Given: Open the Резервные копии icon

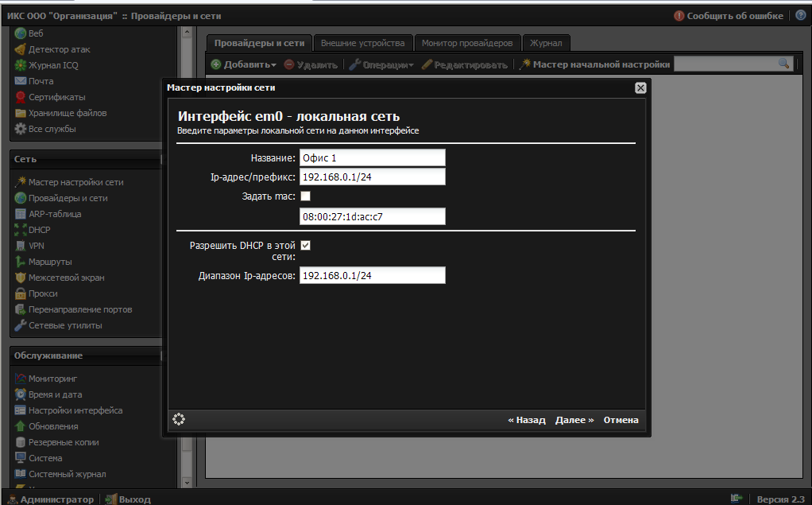Looking at the screenshot, I should pyautogui.click(x=20, y=442).
